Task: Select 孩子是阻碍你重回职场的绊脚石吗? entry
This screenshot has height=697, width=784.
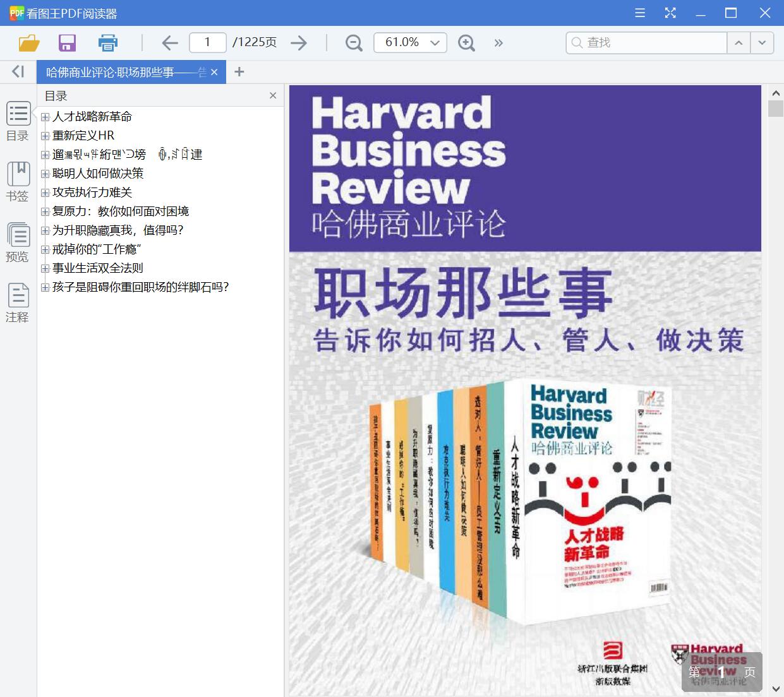Action: pyautogui.click(x=140, y=287)
